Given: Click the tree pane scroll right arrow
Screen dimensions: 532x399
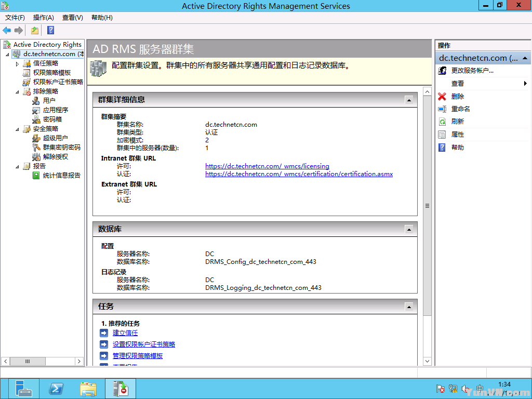Looking at the screenshot, I should click(79, 362).
